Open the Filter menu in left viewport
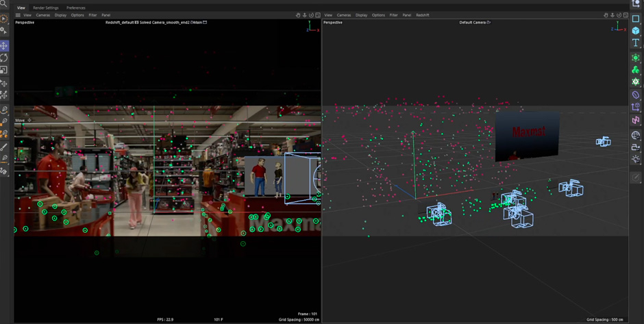The width and height of the screenshot is (644, 324). point(92,15)
